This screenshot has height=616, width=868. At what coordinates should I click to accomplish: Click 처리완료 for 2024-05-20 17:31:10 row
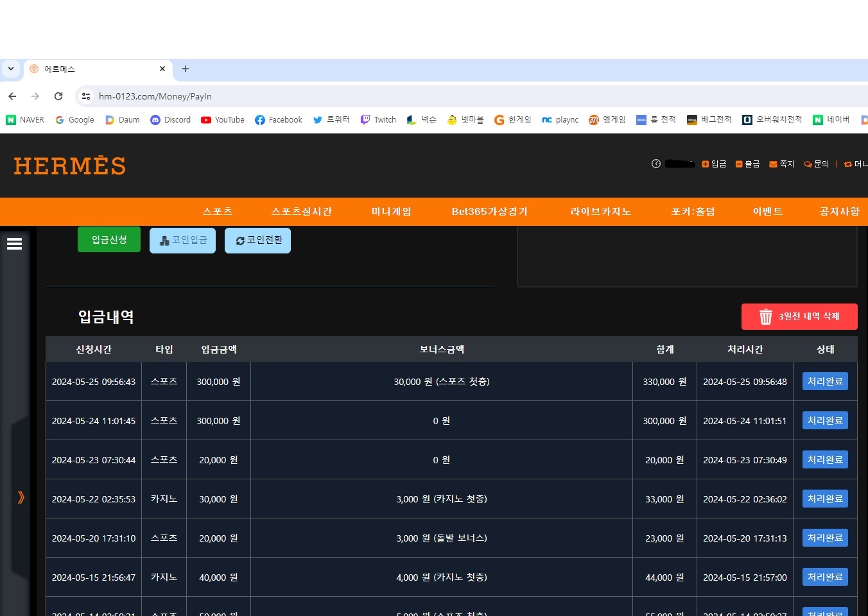tap(825, 538)
